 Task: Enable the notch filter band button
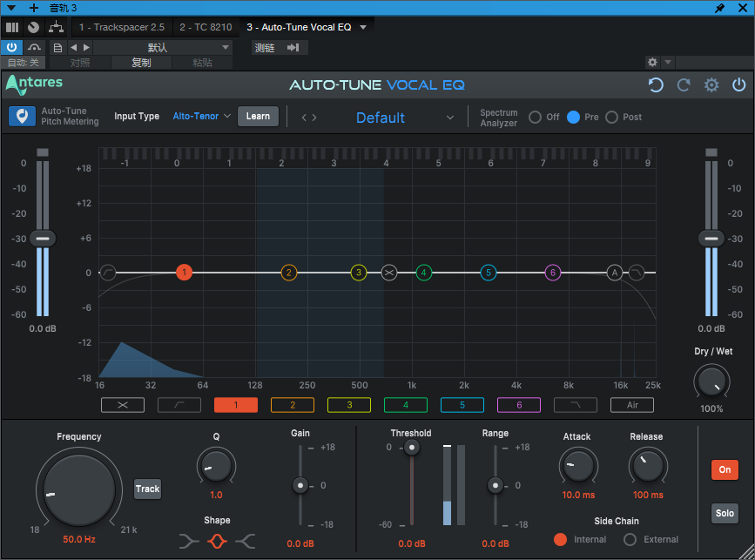click(123, 405)
